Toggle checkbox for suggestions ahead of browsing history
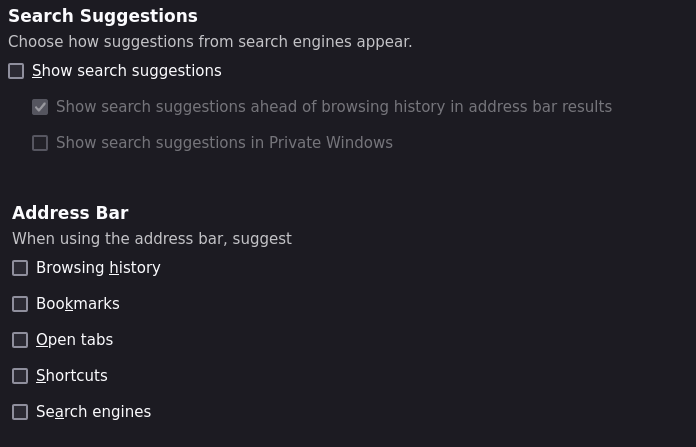 pyautogui.click(x=40, y=107)
